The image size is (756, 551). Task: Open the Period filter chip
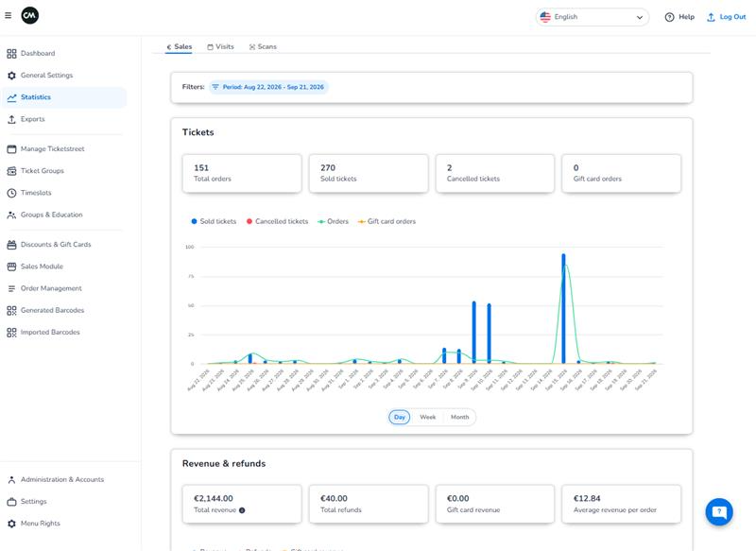[x=268, y=87]
